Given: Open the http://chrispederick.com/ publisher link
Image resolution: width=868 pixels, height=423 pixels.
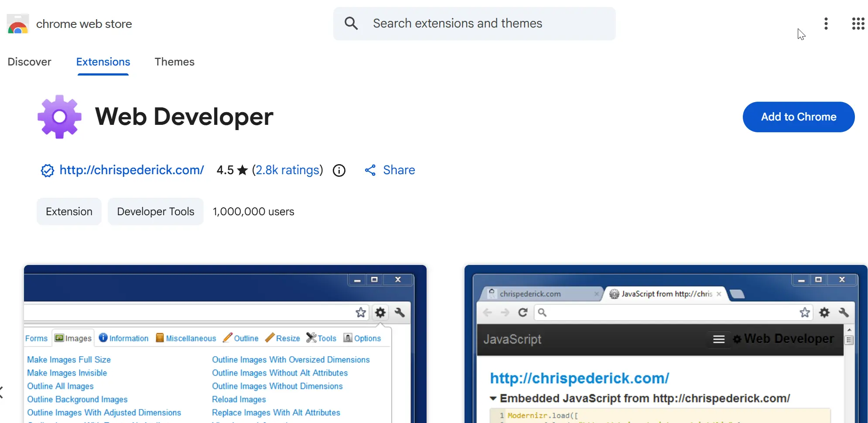Looking at the screenshot, I should click(132, 170).
